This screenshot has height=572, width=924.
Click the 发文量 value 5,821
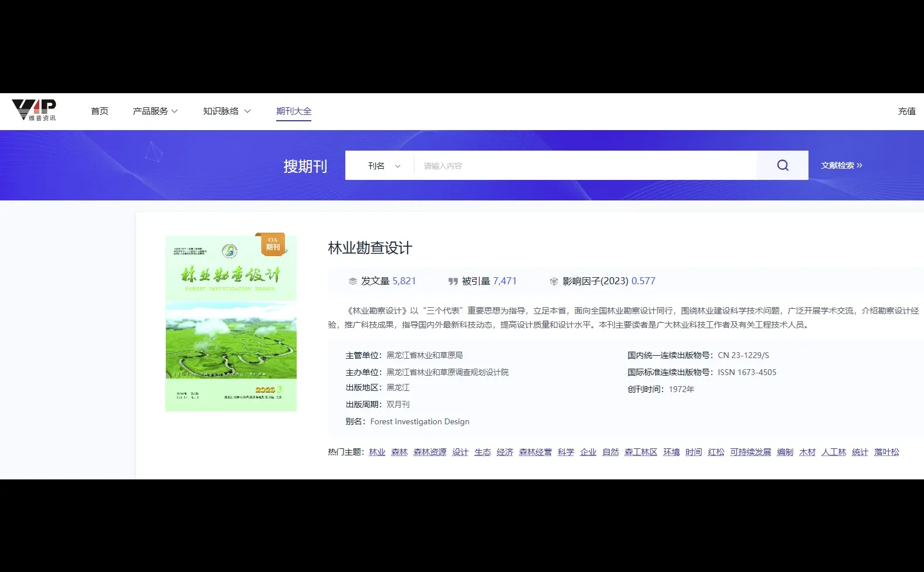click(x=404, y=281)
